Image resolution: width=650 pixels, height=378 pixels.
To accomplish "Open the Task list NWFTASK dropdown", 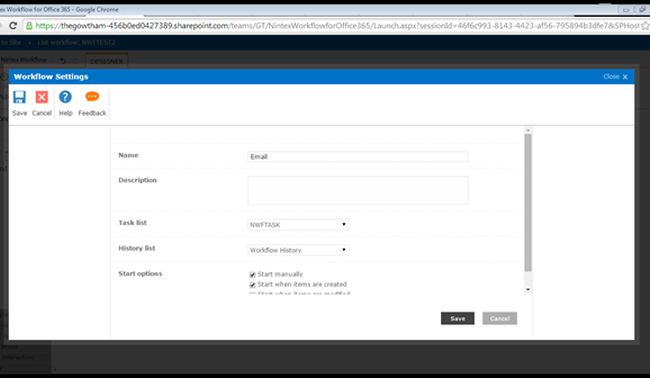I will (298, 225).
